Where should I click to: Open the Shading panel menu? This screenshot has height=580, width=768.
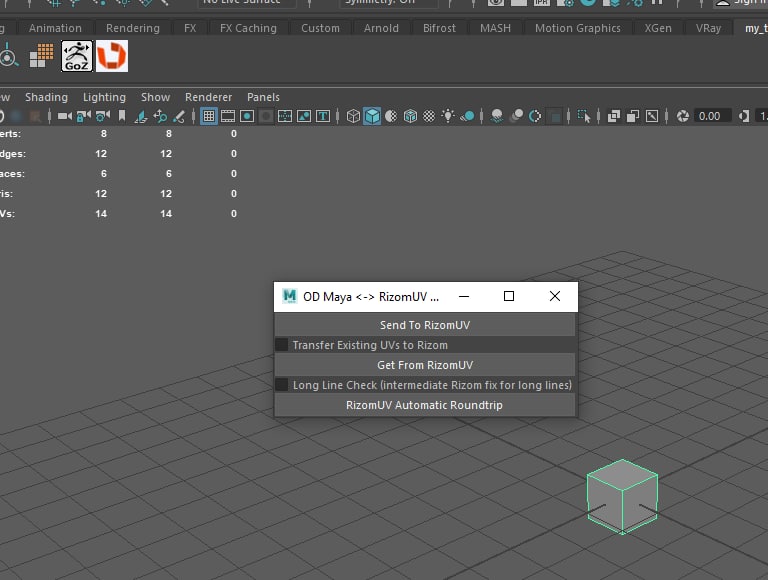click(47, 97)
